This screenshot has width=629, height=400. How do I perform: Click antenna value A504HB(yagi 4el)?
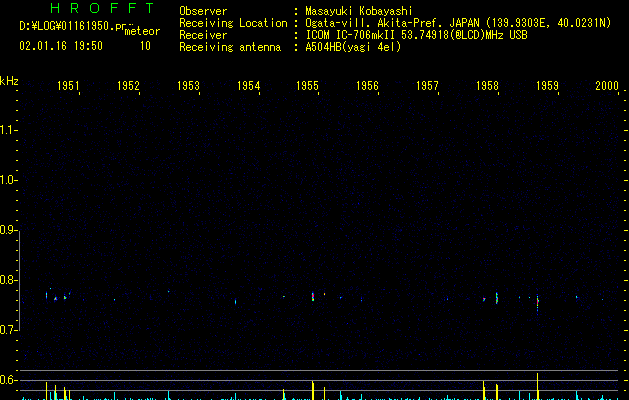(x=353, y=47)
